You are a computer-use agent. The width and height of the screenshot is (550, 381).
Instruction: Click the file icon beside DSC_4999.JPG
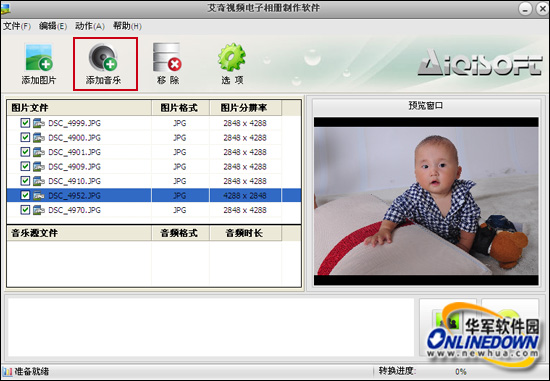pyautogui.click(x=39, y=123)
